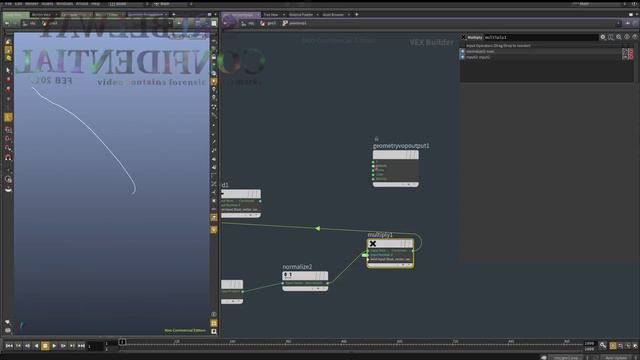Click geo1 in the viewport path bar
This screenshot has width=640, height=360.
[x=50, y=23]
